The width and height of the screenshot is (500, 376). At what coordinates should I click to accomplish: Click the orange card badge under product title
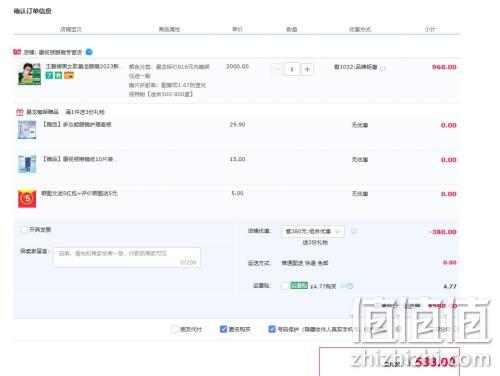pos(69,76)
